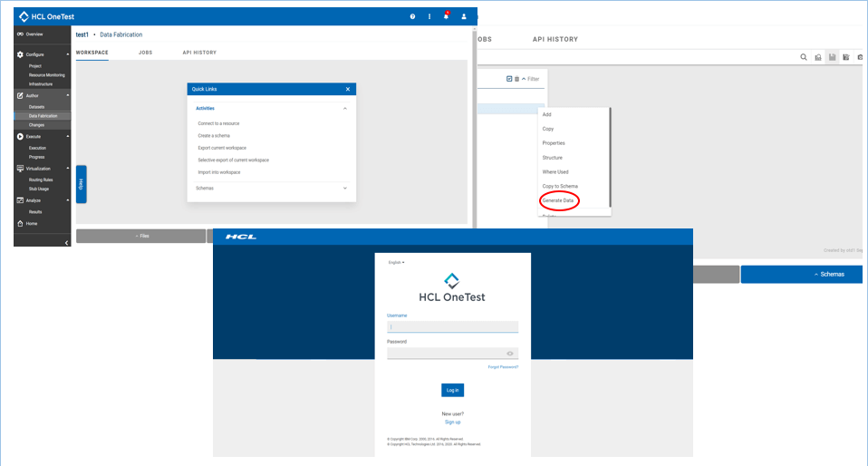Toggle password visibility eye icon
868x466 pixels.
tap(510, 354)
